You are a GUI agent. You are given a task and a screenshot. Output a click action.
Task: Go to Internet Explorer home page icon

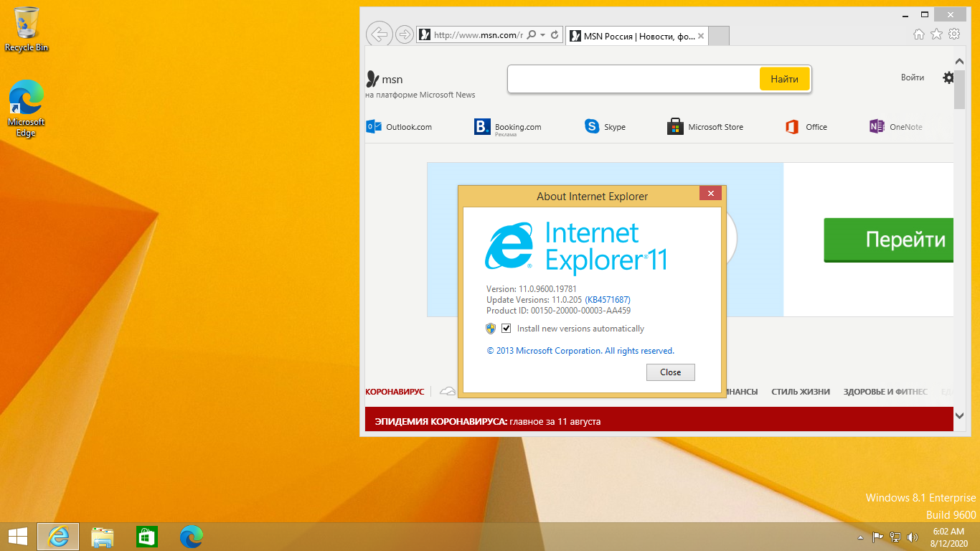tap(919, 34)
